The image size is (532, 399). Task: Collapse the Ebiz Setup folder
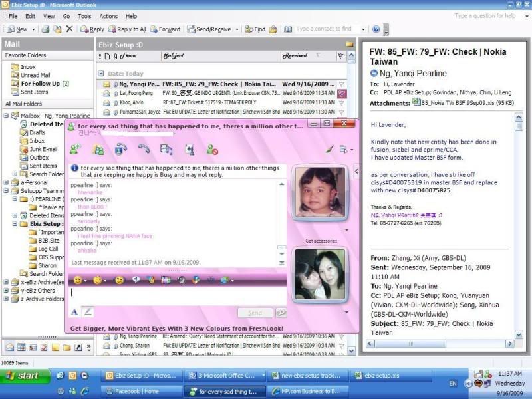(15, 224)
